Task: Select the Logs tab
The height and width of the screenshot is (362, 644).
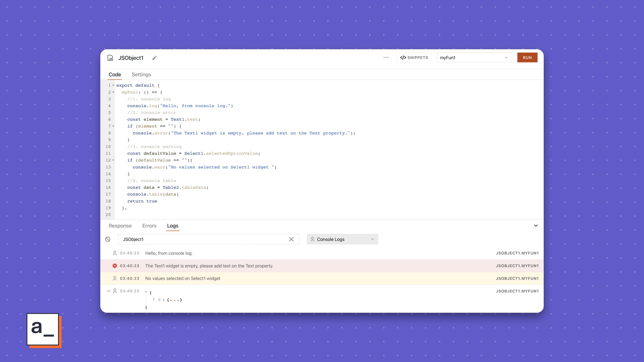Action: (x=173, y=226)
